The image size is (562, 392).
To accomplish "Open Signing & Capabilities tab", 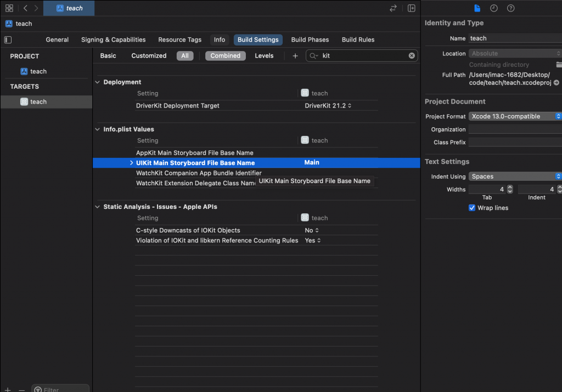I will pyautogui.click(x=113, y=39).
